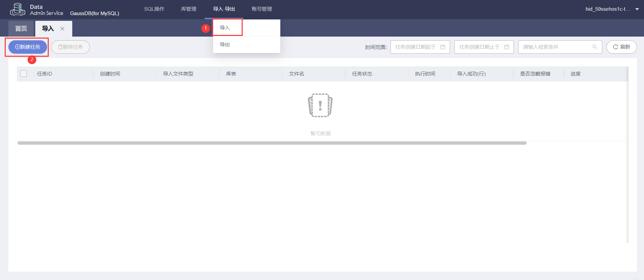
Task: Click the 导入成功(行) column header
Action: pyautogui.click(x=471, y=74)
